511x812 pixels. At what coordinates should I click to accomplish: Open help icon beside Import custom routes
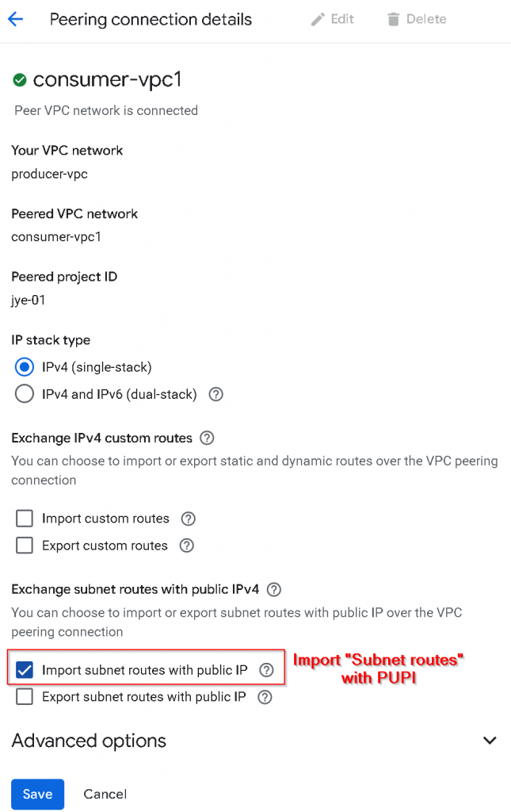tap(188, 519)
